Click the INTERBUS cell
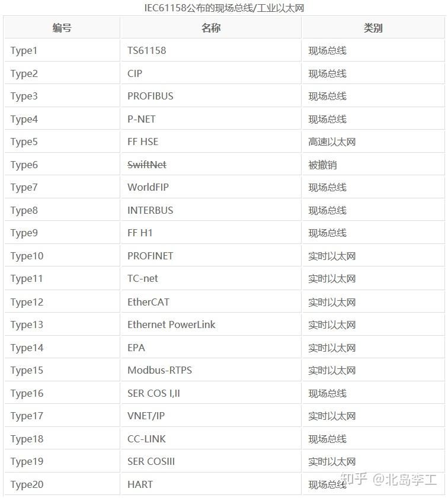This screenshot has height=498, width=448. (x=149, y=210)
